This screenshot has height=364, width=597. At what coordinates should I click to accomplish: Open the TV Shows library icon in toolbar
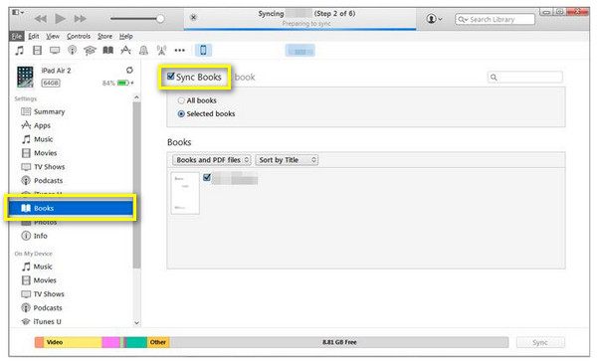(x=55, y=51)
